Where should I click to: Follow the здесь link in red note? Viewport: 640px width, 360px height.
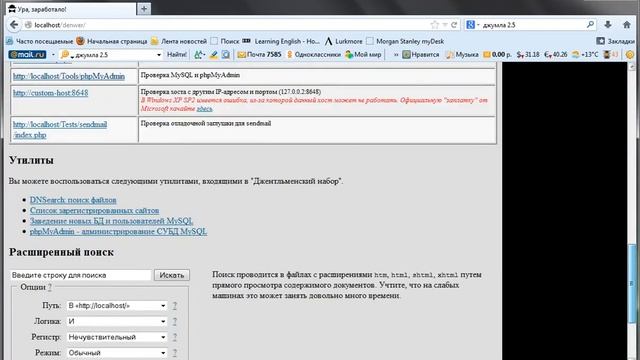pos(204,109)
